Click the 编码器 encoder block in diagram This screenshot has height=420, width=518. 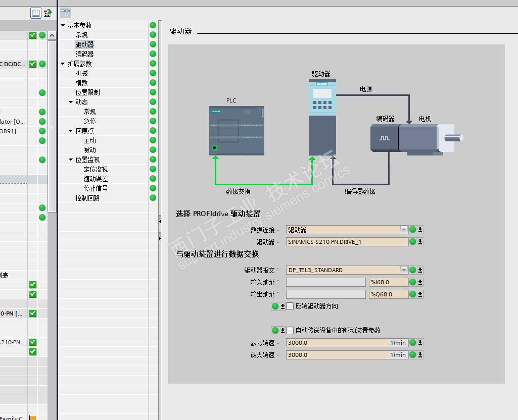(x=385, y=138)
